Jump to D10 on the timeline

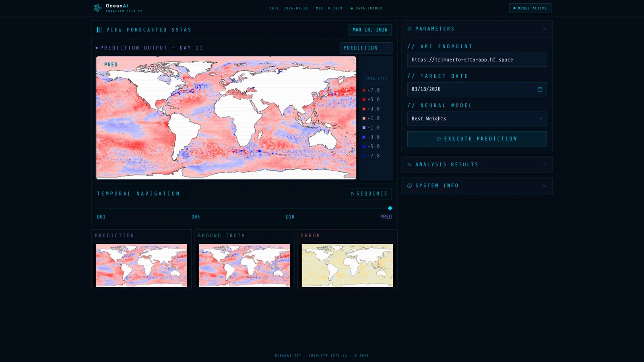pos(290,217)
